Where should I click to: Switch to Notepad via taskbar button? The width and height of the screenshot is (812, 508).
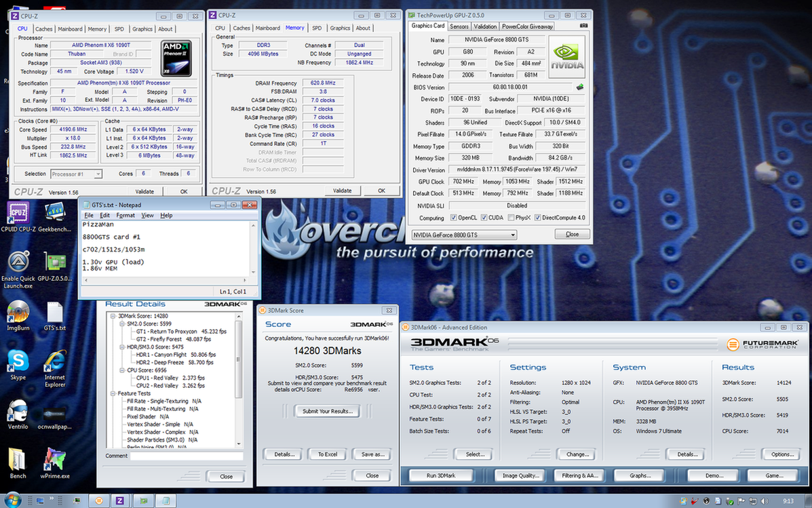(x=166, y=501)
